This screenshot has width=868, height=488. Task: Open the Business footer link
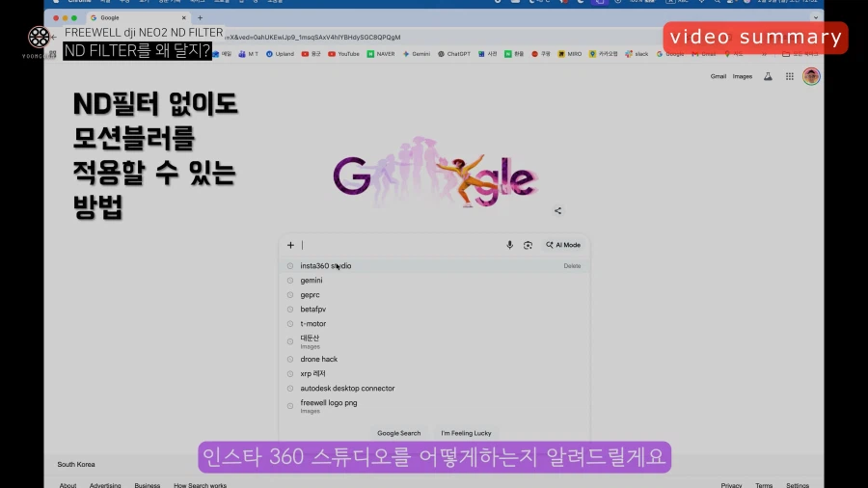[x=148, y=485]
